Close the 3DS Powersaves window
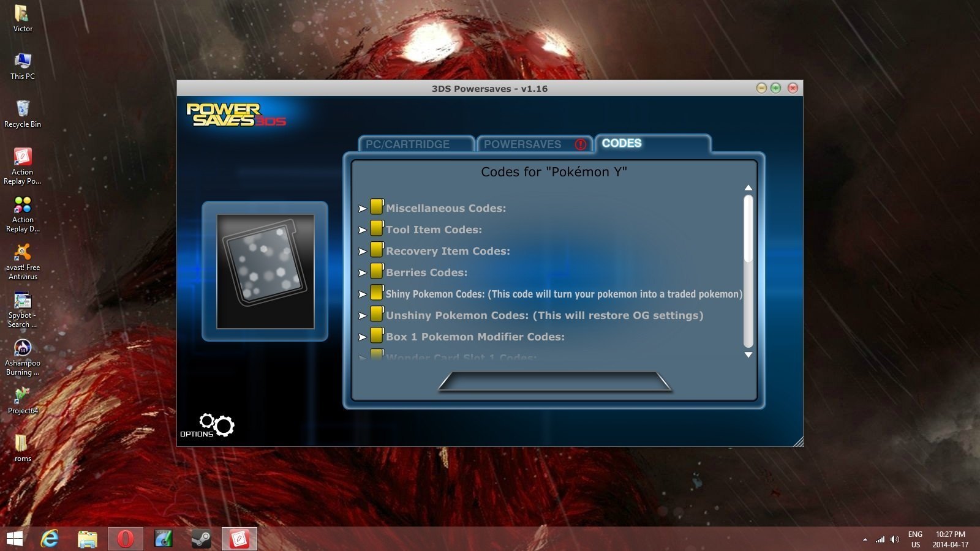Image resolution: width=980 pixels, height=551 pixels. coord(793,88)
